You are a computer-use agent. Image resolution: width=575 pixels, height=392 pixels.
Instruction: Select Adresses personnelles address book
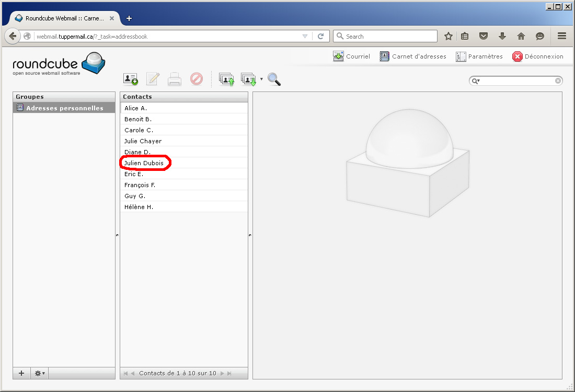pos(64,108)
